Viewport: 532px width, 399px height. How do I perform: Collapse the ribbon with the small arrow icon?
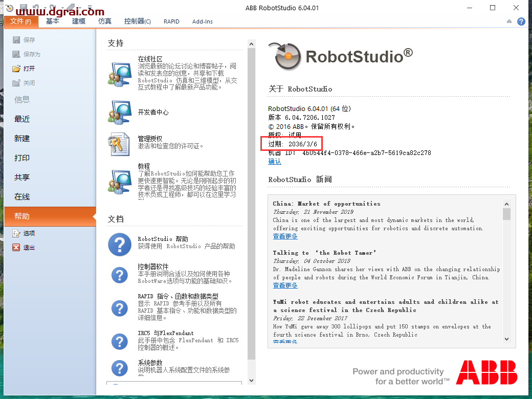pyautogui.click(x=509, y=21)
